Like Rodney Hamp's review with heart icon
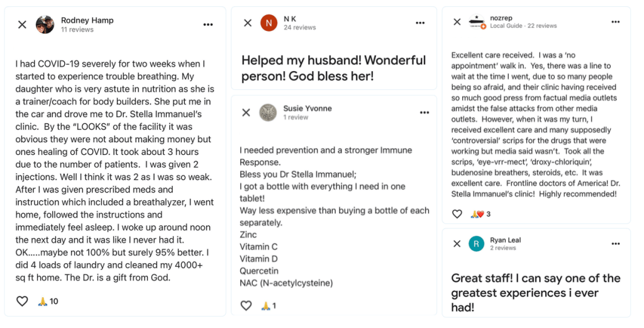The image size is (644, 328). pyautogui.click(x=22, y=302)
